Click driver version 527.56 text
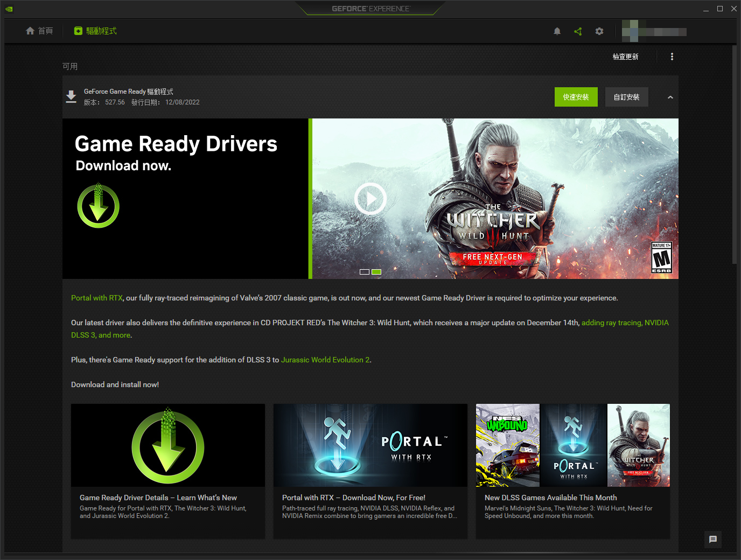The width and height of the screenshot is (741, 560). click(115, 102)
